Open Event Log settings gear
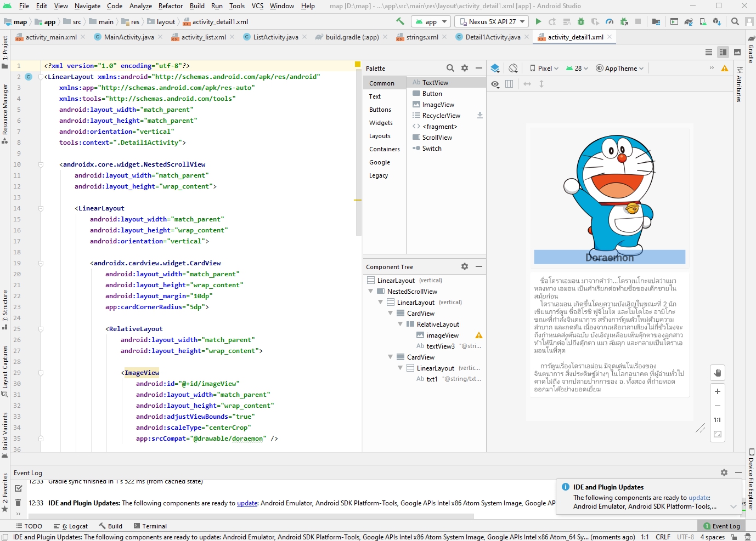 (x=724, y=472)
